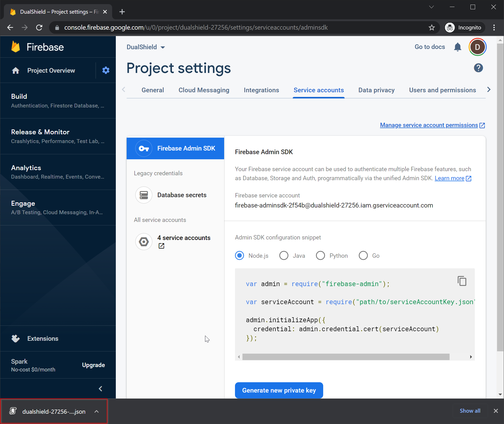Select the Python radio button
The image size is (504, 424).
tap(320, 256)
